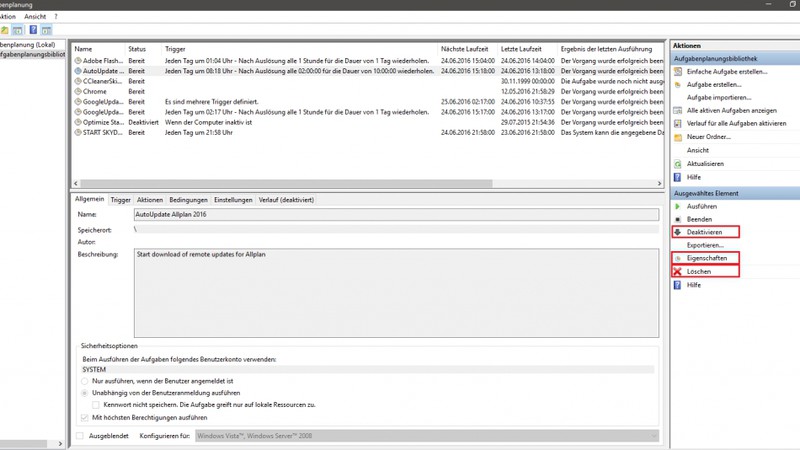
Task: Click the Eigenschaften action label
Action: [707, 258]
